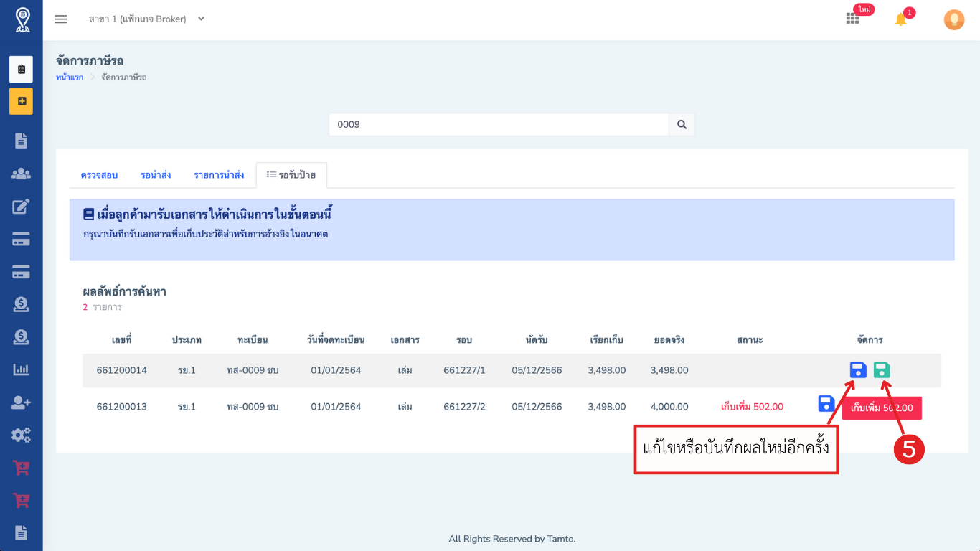Focus the search field containing 0009
The width and height of the screenshot is (980, 551).
[x=499, y=124]
